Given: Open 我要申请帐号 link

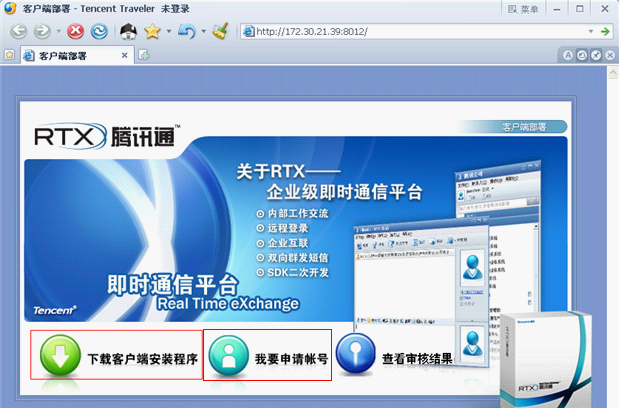Looking at the screenshot, I should tap(291, 359).
